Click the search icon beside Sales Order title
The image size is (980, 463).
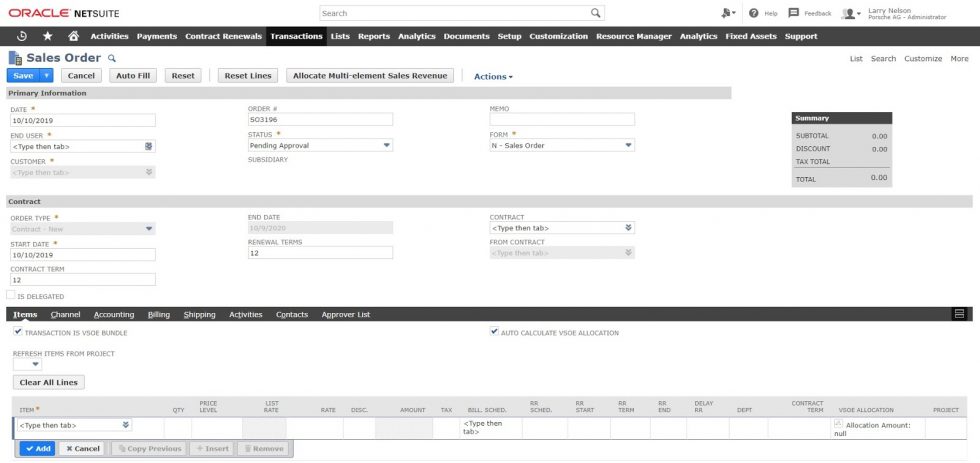[x=112, y=59]
